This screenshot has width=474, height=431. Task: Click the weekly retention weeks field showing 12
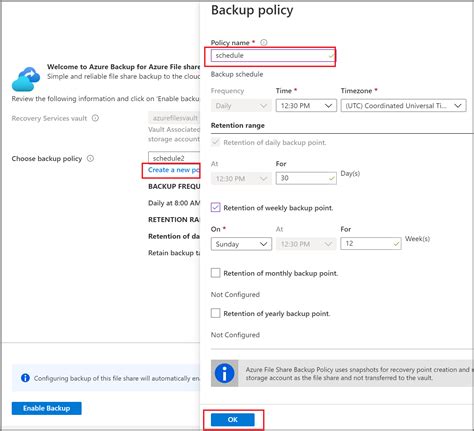coord(371,243)
